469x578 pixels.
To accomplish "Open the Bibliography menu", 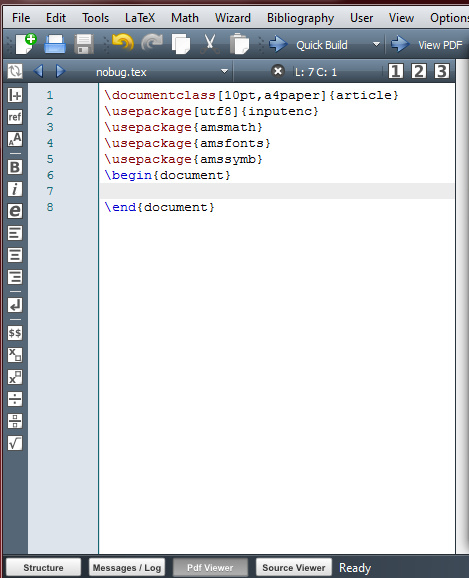I will [x=300, y=18].
